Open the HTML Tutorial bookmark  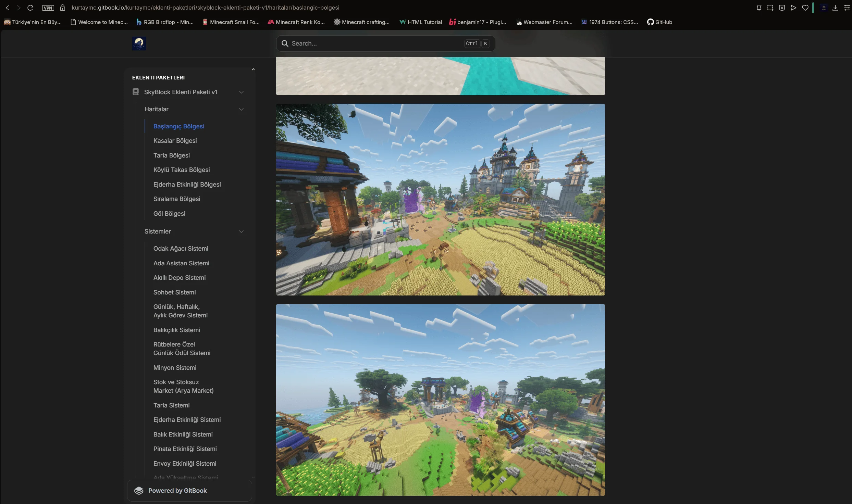[x=421, y=22]
